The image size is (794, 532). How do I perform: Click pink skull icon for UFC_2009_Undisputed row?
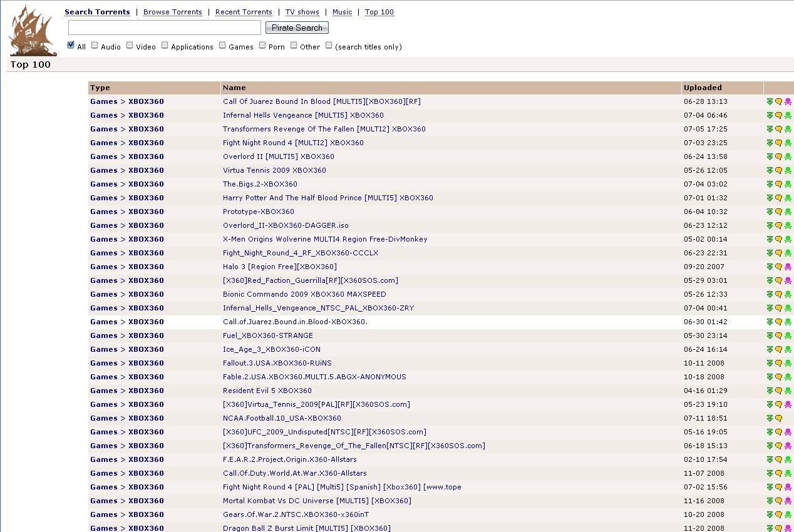(x=788, y=432)
